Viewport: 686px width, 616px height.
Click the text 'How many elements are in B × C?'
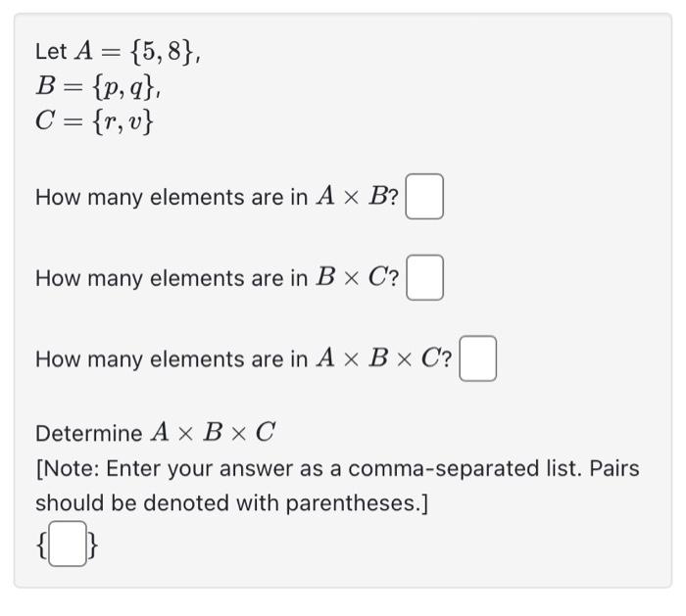point(217,278)
